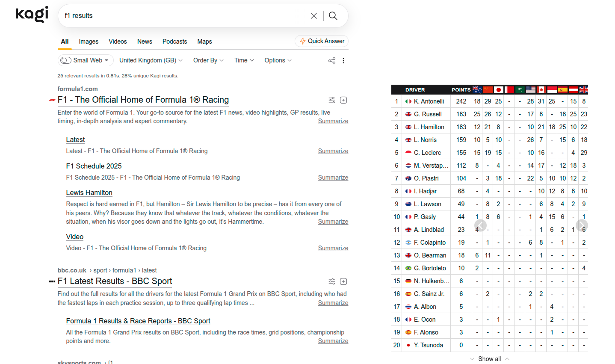Select driver Y. Tsunoda in standings

coord(429,345)
